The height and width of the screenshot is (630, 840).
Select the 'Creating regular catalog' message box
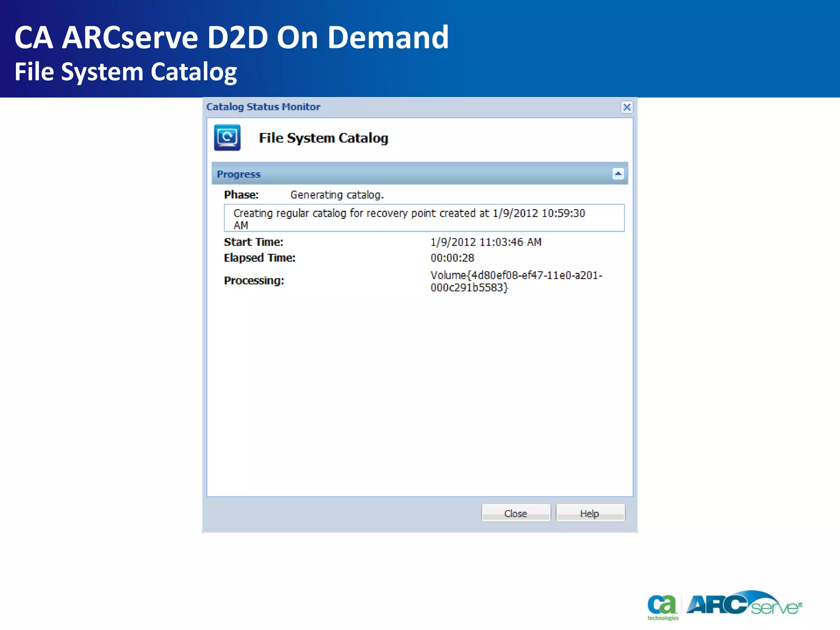[424, 218]
